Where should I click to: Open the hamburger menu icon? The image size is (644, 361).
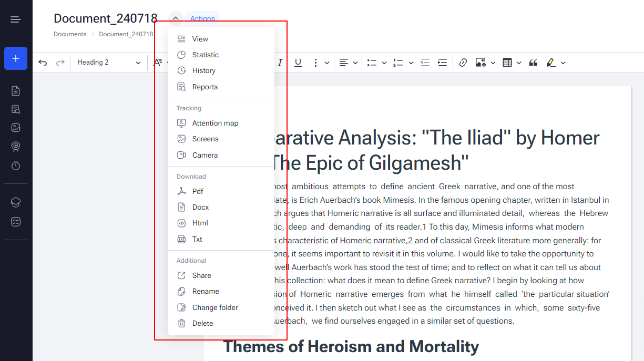(16, 19)
